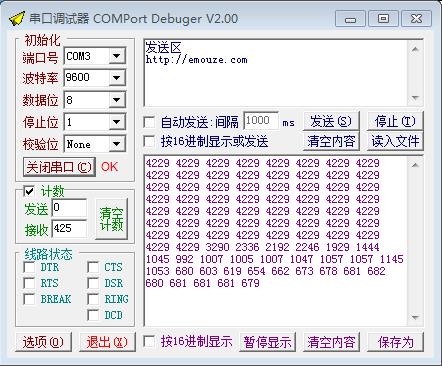The image size is (442, 366).
Task: Click 清空内容 button beside 读入文件
Action: (331, 141)
